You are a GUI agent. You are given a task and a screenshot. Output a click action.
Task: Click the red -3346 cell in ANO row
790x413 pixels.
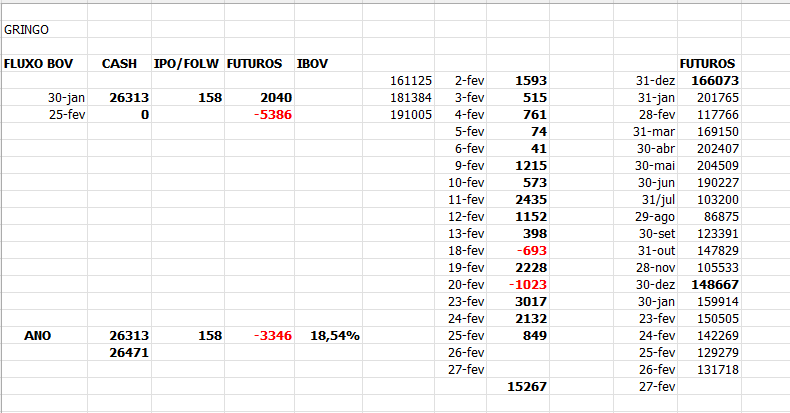pos(259,335)
